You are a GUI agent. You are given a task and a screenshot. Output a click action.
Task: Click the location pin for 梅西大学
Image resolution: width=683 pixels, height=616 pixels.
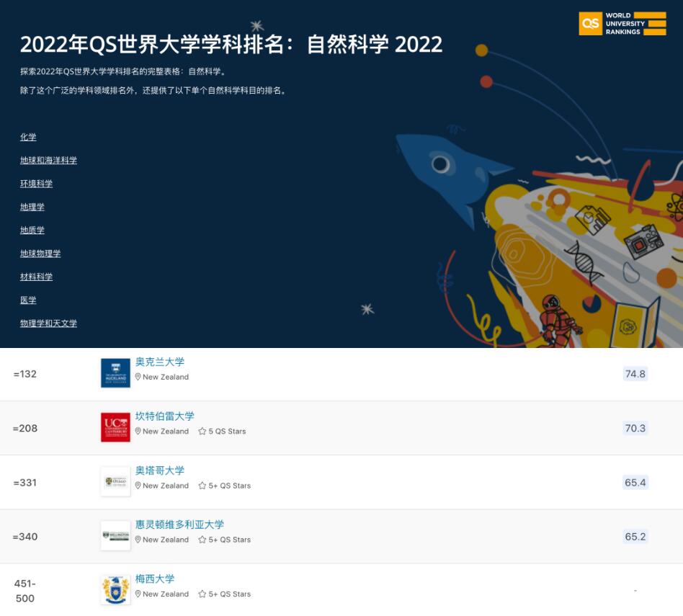138,594
